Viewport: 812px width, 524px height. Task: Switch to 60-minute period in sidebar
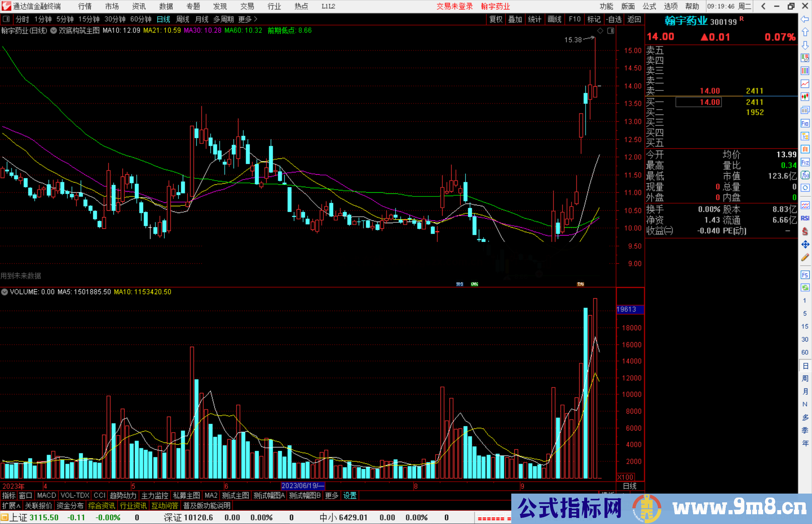pyautogui.click(x=804, y=352)
